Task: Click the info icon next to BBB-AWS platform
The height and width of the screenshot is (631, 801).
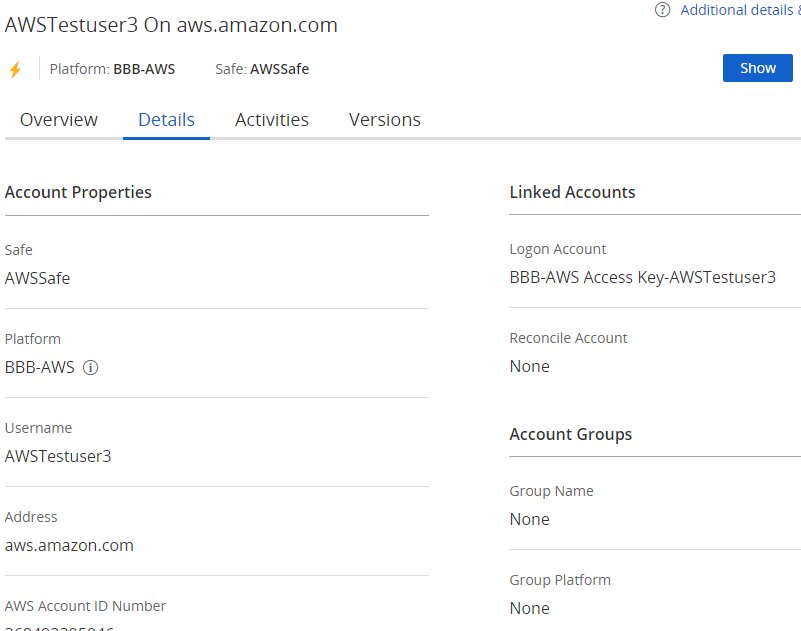Action: point(90,368)
